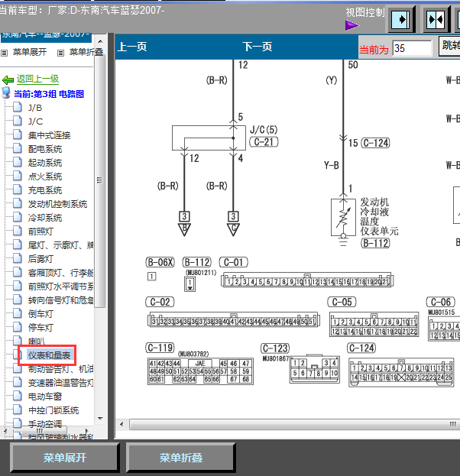Select 发动机控制系统 in the circuit list
Viewport: 460px width, 476px height.
click(57, 204)
